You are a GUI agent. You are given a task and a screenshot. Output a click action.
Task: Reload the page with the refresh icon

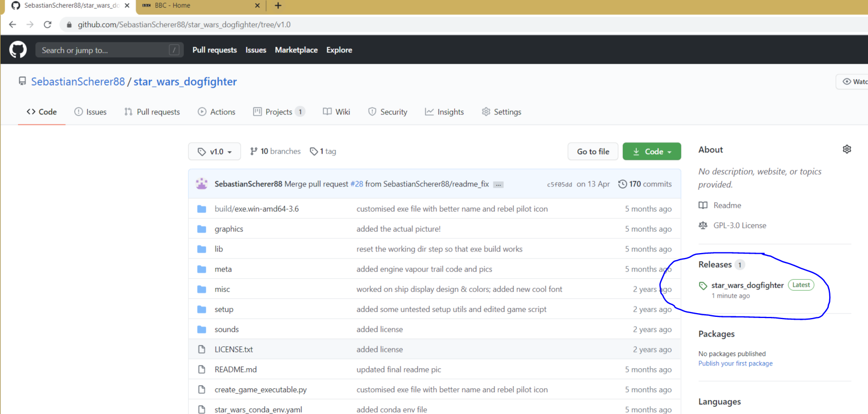click(47, 25)
